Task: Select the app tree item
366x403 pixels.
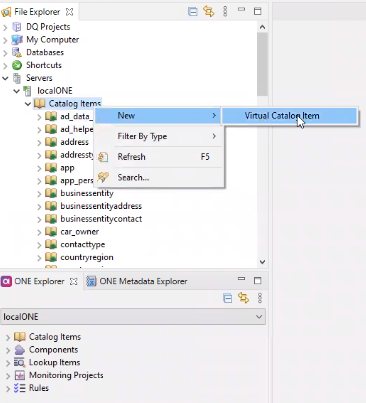Action: (x=67, y=168)
